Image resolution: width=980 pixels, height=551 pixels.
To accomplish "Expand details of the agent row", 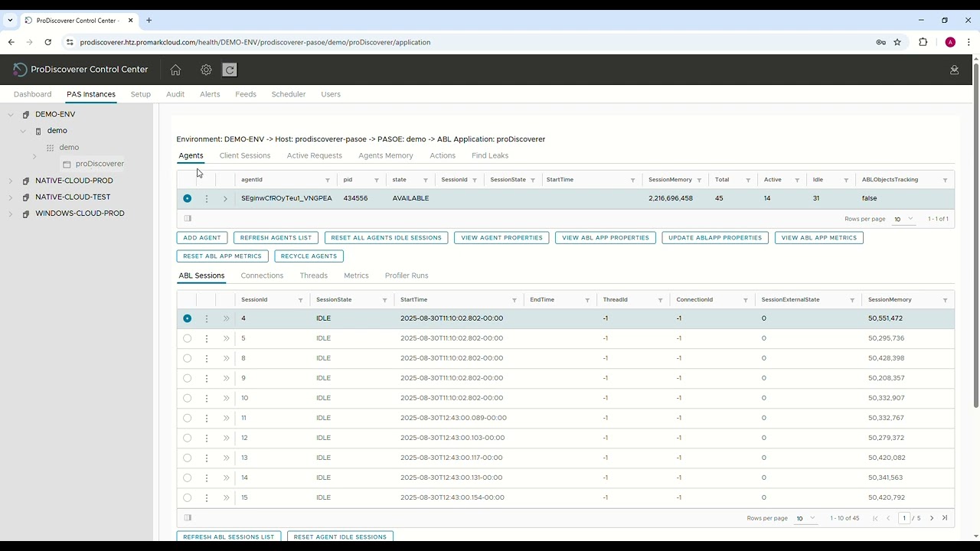I will tap(225, 198).
